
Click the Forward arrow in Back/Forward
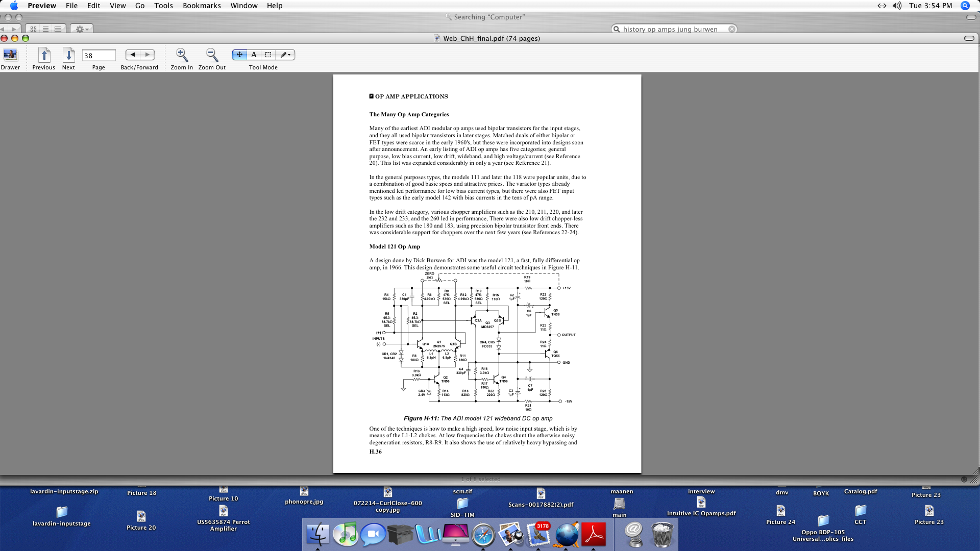click(148, 55)
